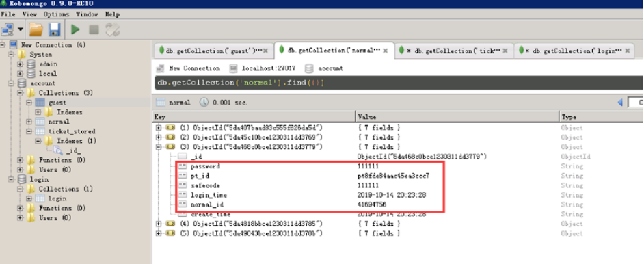Open the File menu
This screenshot has height=264, width=644.
(8, 14)
